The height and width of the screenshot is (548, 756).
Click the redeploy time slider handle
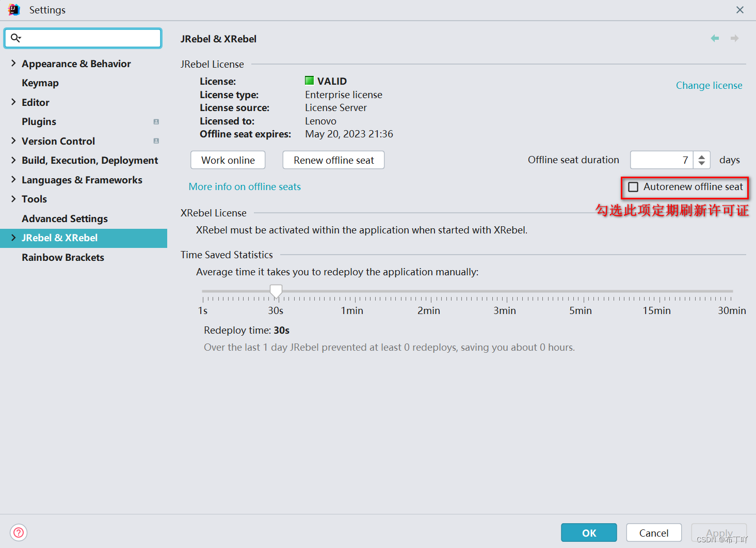pyautogui.click(x=276, y=291)
